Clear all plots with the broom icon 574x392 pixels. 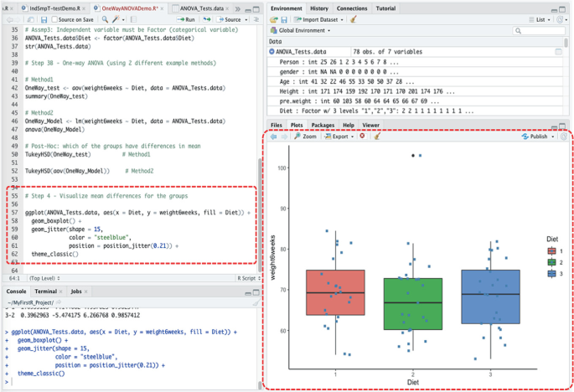pos(377,137)
